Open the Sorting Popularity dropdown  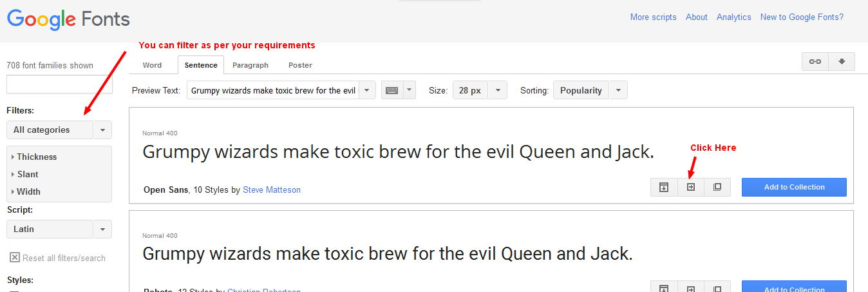[590, 90]
